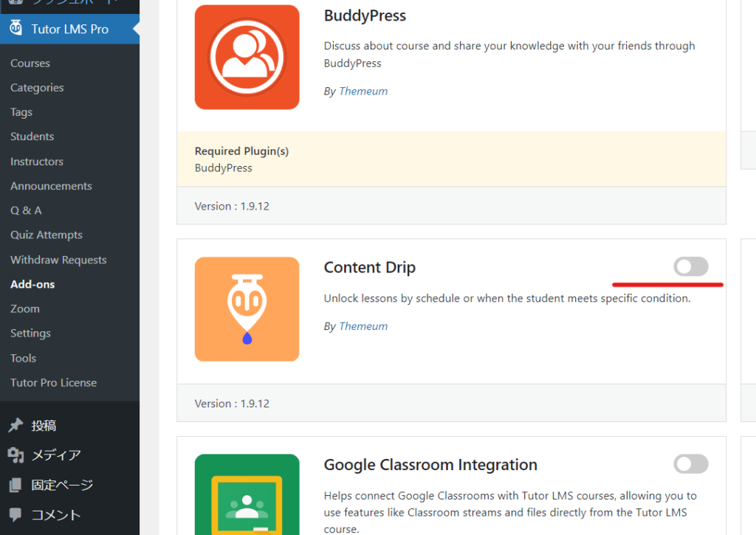Open the Settings submenu item
Image resolution: width=756 pixels, height=535 pixels.
(x=30, y=334)
